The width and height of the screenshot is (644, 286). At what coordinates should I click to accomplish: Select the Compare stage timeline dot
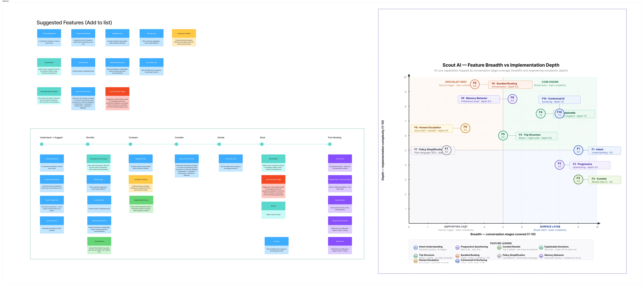131,144
